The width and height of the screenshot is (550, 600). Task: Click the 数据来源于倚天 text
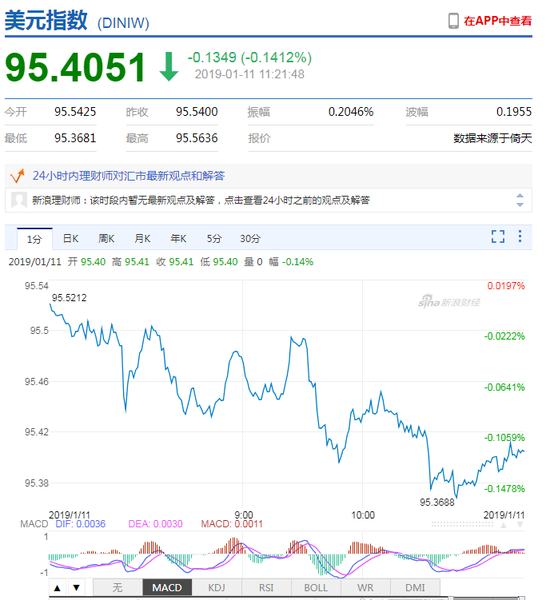click(493, 138)
